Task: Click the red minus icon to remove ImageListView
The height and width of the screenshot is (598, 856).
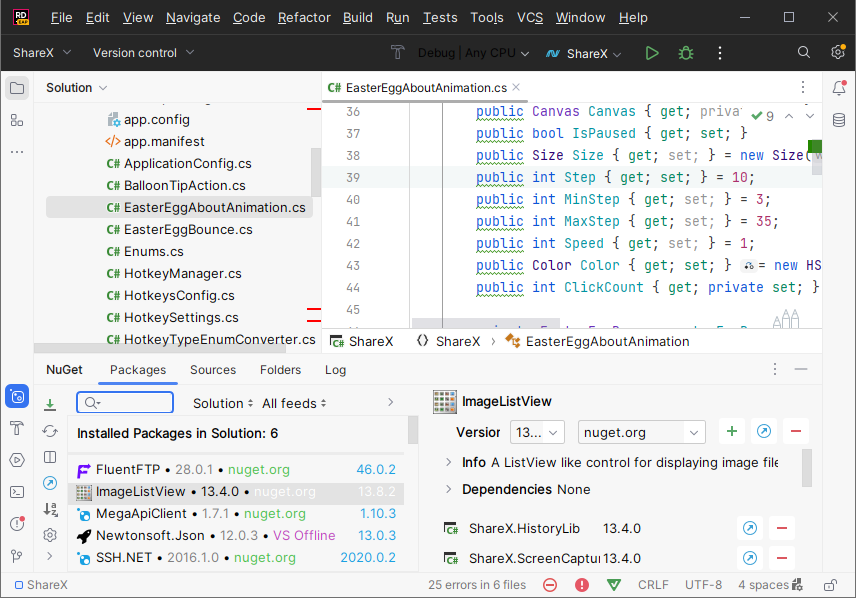Action: tap(796, 432)
